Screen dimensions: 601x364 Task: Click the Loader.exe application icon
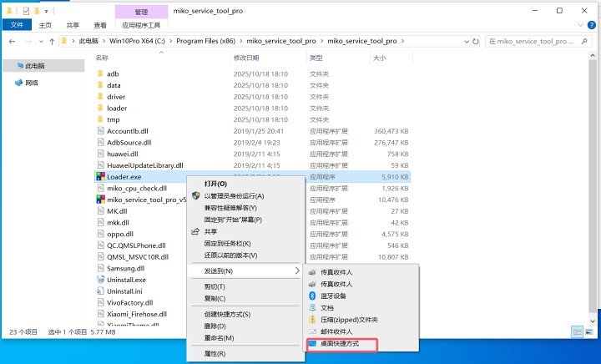(x=100, y=177)
